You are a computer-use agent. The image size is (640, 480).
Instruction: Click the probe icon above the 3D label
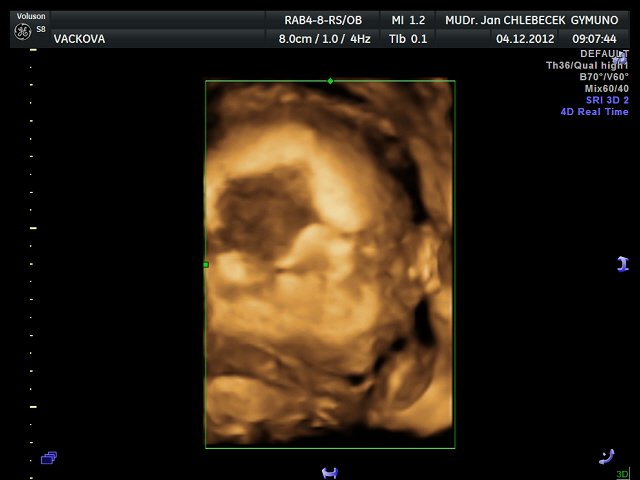coord(606,456)
